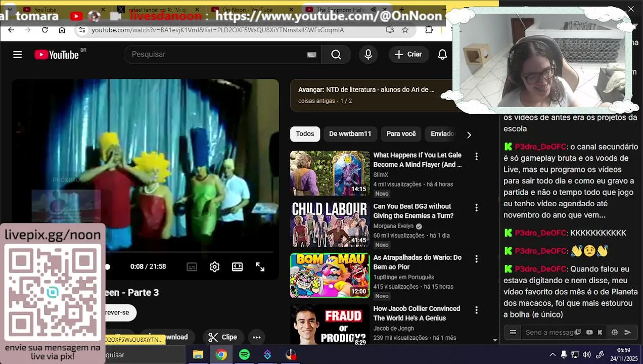
Task: Start voice search with microphone icon
Action: click(368, 55)
